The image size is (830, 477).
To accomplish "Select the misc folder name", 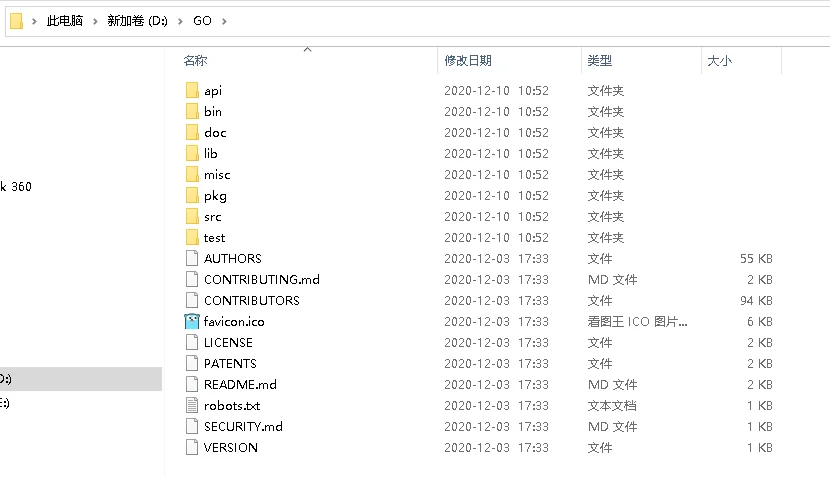I will 217,175.
